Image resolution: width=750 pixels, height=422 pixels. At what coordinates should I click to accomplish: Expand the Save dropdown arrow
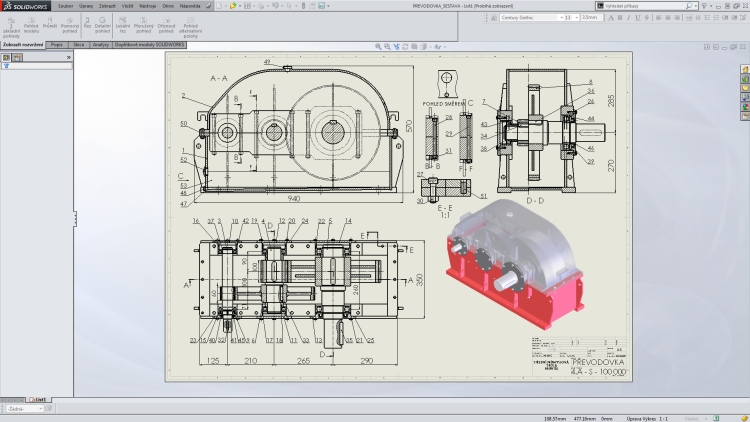(x=254, y=6)
